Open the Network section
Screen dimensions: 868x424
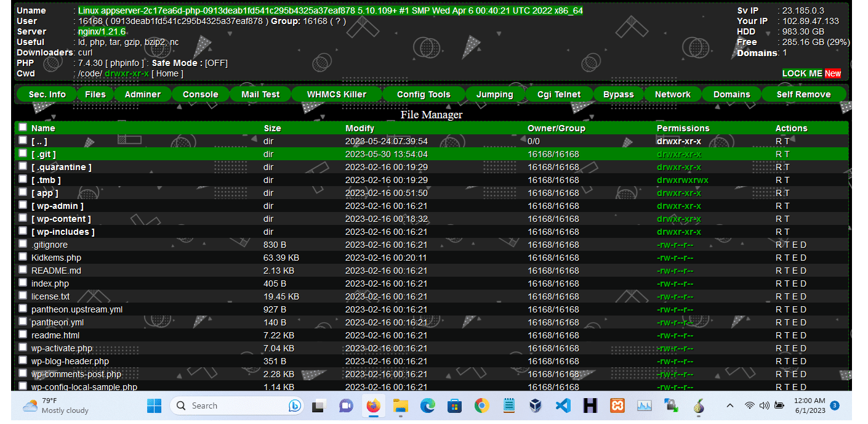[x=672, y=94]
